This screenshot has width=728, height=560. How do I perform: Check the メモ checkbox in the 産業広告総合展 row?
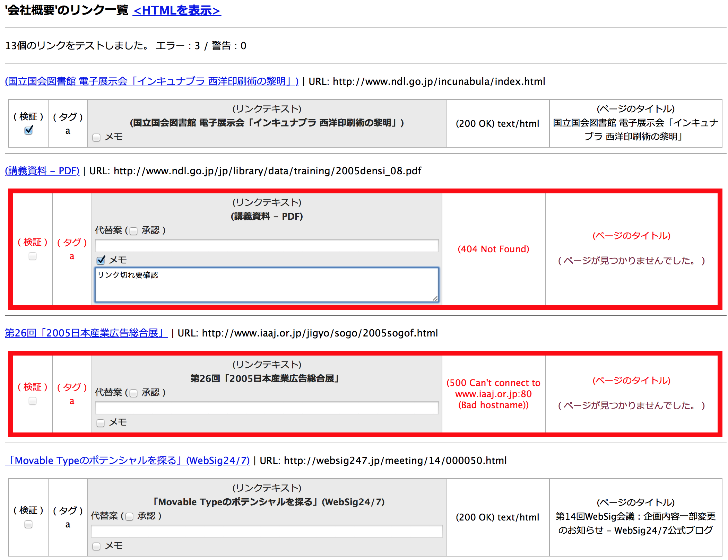[101, 423]
